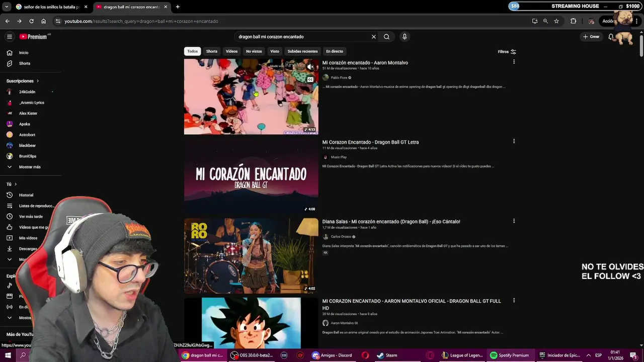Viewport: 644px width, 362px height.
Task: Show hidden icons in system tray
Action: point(588,355)
